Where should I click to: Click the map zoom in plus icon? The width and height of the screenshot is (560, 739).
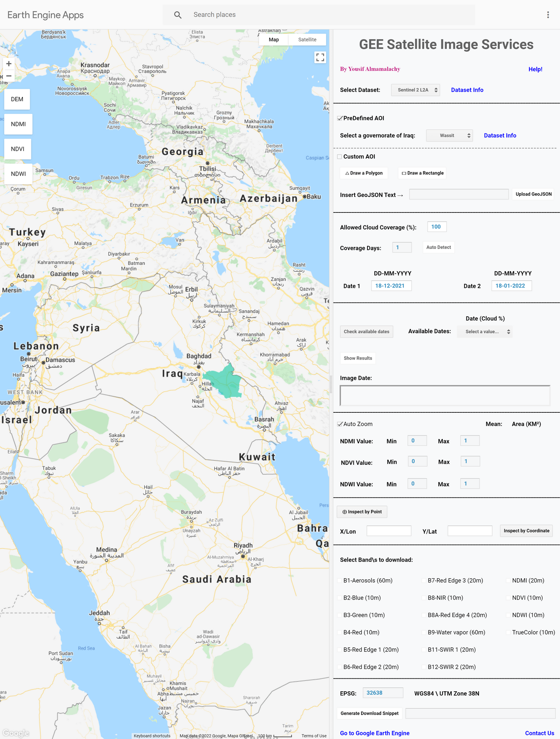pos(9,64)
